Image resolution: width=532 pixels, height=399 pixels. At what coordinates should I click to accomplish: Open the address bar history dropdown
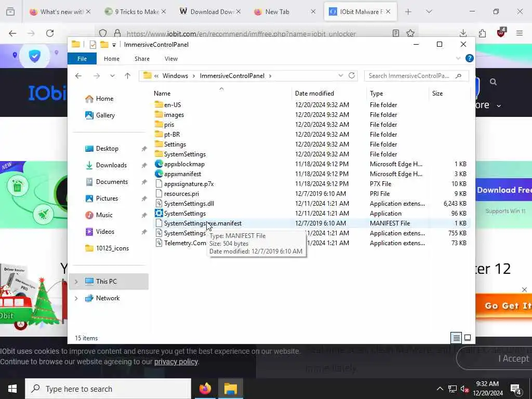341,76
